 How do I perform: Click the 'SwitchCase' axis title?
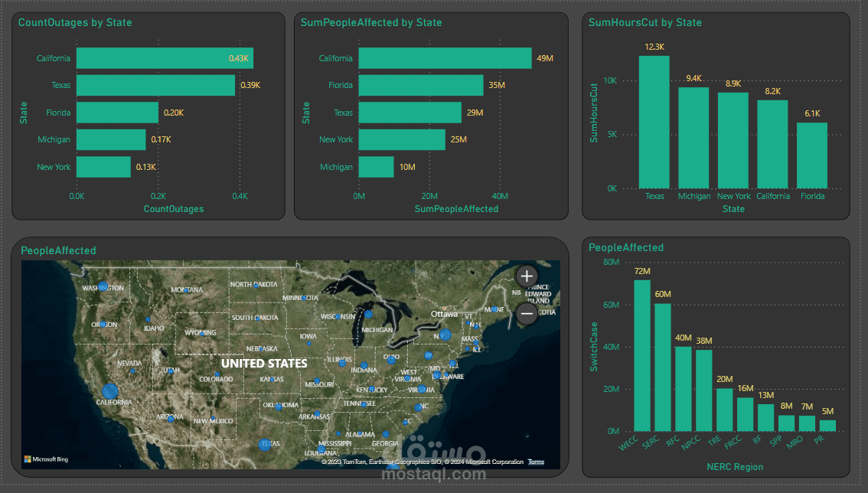click(594, 347)
